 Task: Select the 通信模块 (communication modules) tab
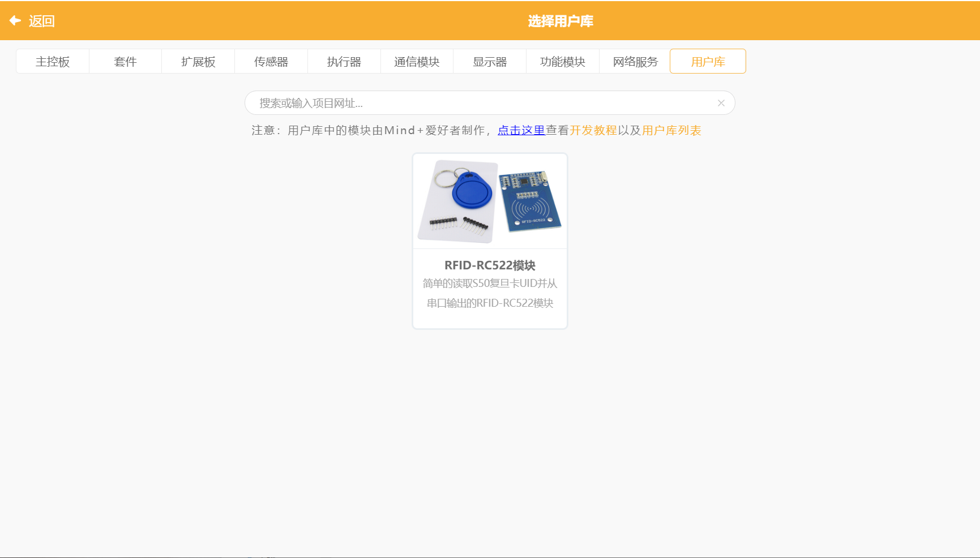pyautogui.click(x=417, y=61)
